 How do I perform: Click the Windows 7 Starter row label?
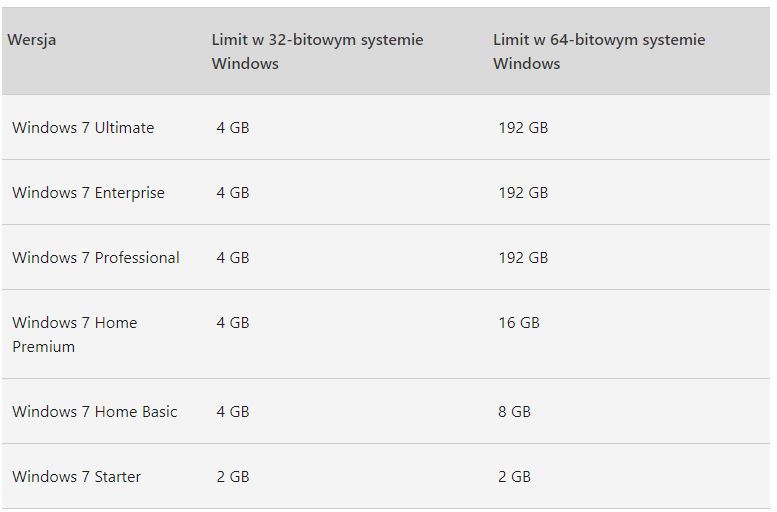pos(77,477)
